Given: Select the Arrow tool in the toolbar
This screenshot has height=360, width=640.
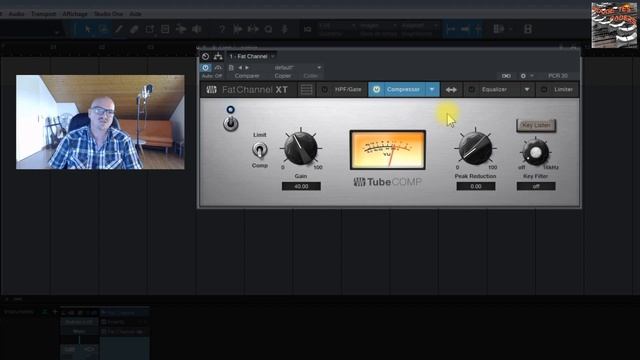Looking at the screenshot, I should coord(87,29).
